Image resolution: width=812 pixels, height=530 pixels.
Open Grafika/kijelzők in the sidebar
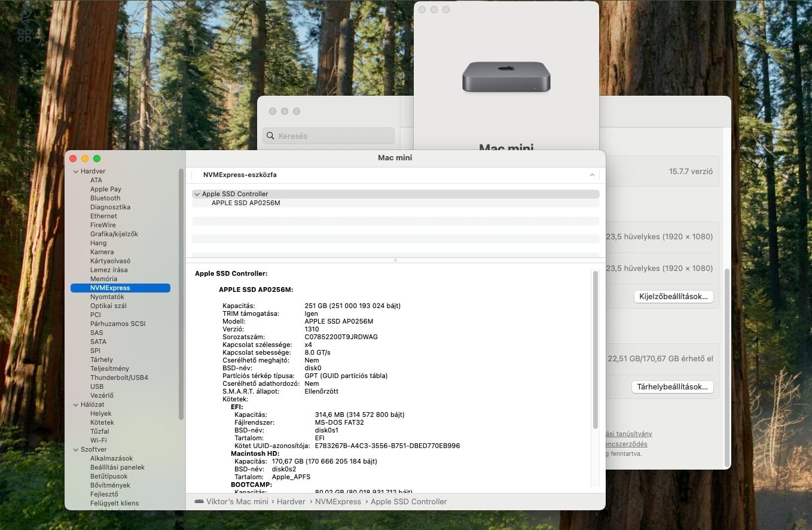coord(114,234)
